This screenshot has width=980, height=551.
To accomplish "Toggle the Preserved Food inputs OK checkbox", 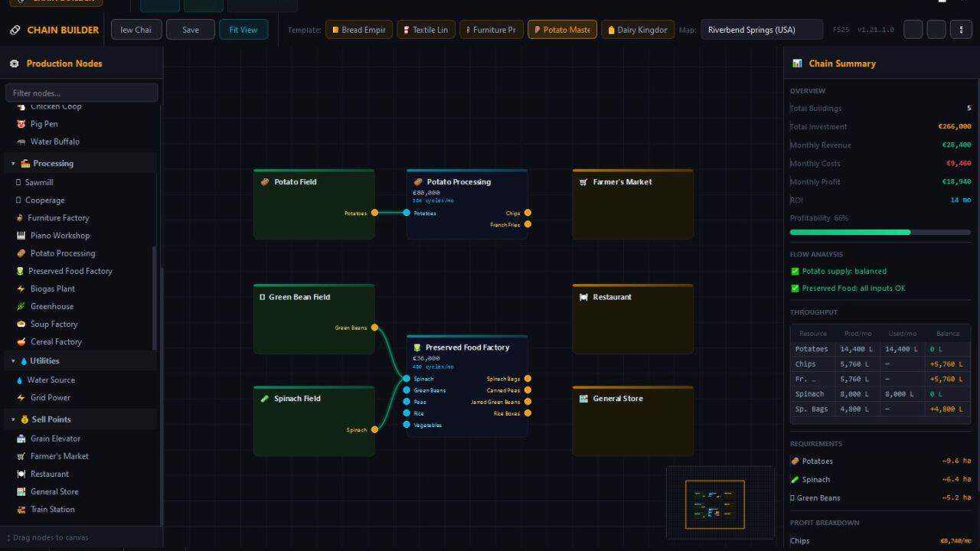I will [x=795, y=289].
